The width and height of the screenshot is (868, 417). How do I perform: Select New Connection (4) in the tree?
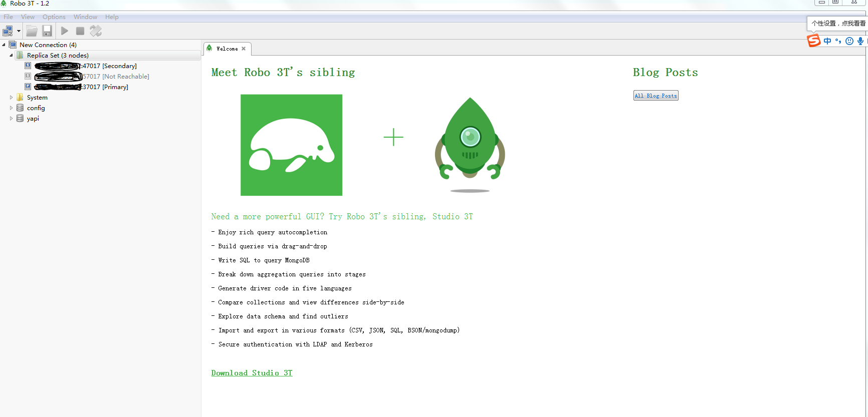click(48, 45)
